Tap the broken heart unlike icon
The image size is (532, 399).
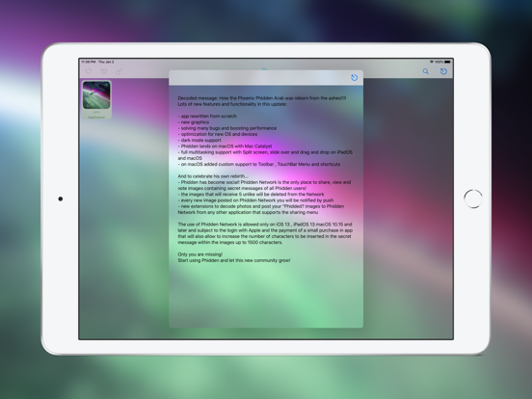point(104,71)
